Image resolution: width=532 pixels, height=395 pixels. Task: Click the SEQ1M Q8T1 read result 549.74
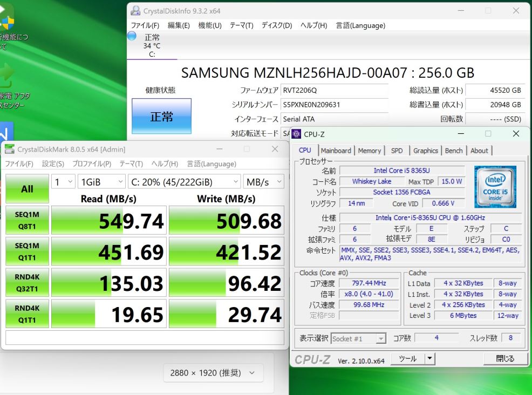pos(109,220)
